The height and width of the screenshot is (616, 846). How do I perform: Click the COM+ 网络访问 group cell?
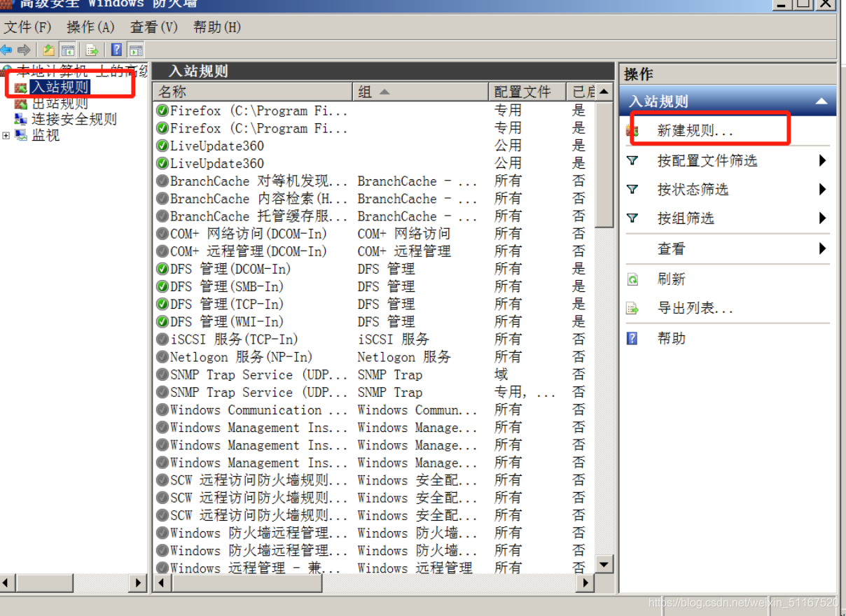pos(403,234)
